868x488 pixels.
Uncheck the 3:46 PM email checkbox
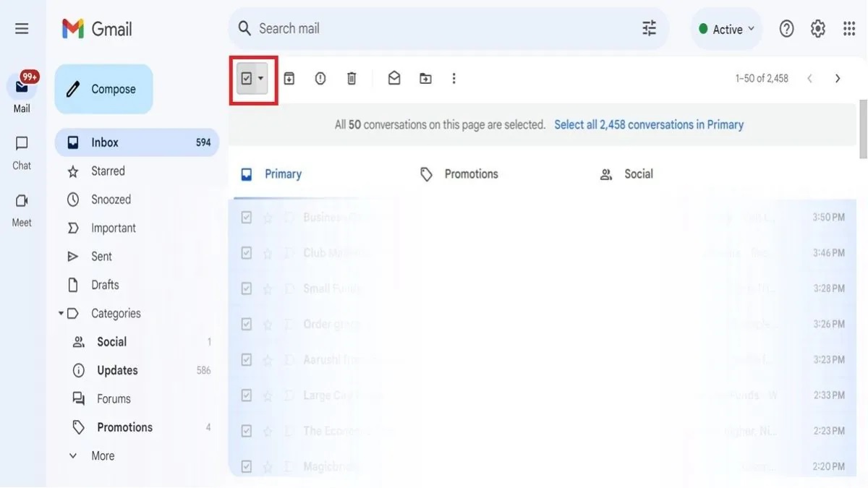(x=247, y=253)
